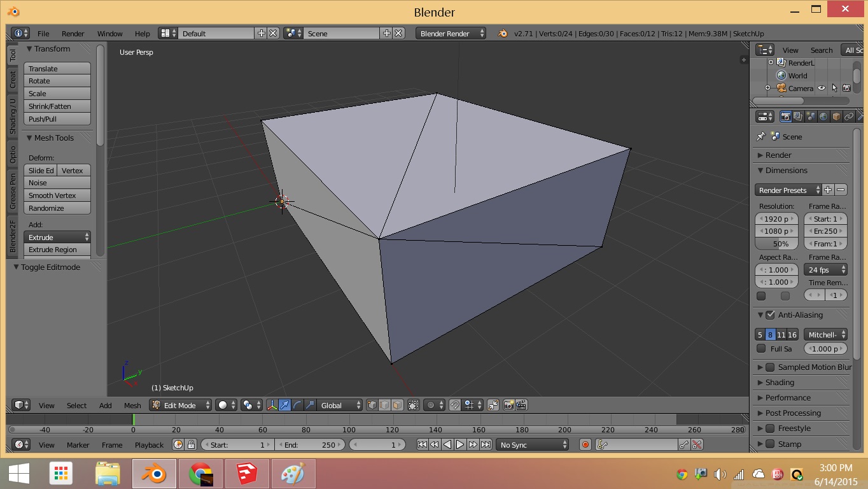Expand the Shading panel

(x=780, y=382)
